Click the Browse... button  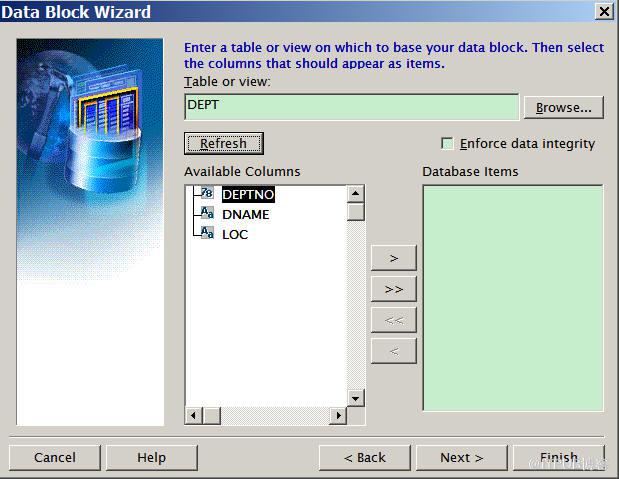click(x=563, y=107)
